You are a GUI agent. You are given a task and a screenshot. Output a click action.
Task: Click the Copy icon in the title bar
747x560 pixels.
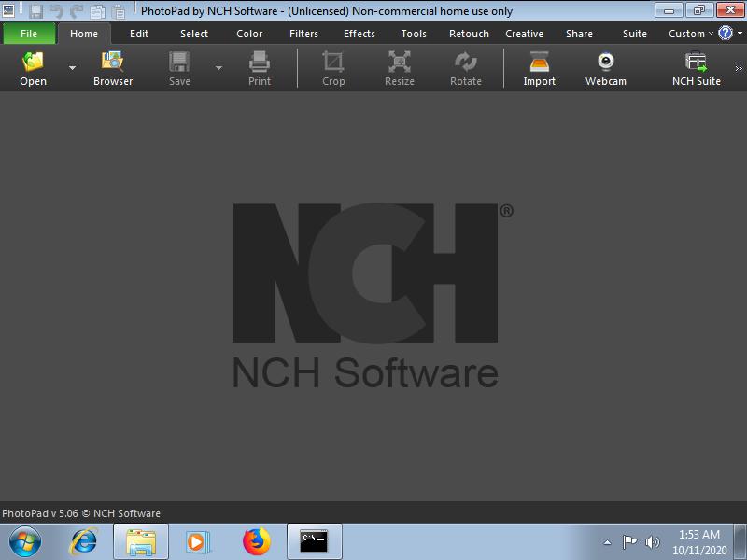[97, 10]
